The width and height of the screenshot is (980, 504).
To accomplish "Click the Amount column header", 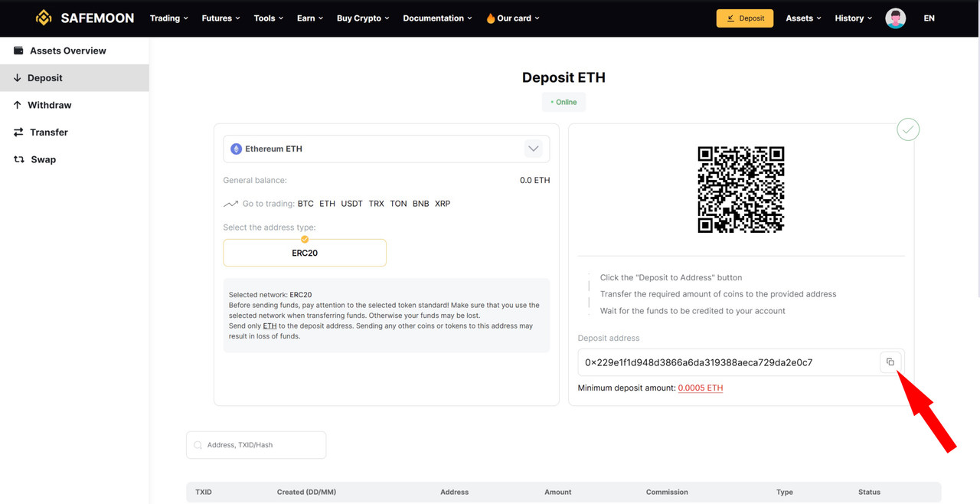I will (557, 492).
